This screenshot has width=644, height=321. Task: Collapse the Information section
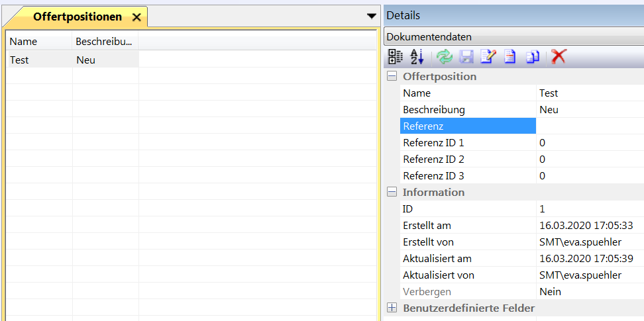tap(392, 193)
